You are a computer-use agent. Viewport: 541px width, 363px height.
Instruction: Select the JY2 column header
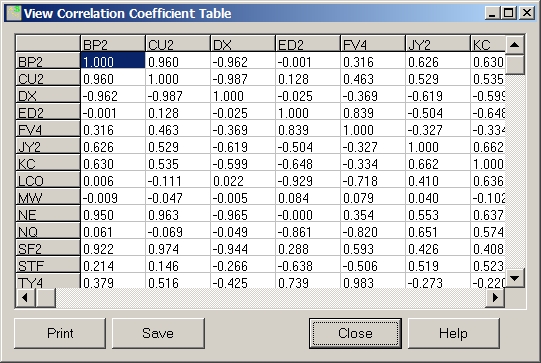click(437, 44)
